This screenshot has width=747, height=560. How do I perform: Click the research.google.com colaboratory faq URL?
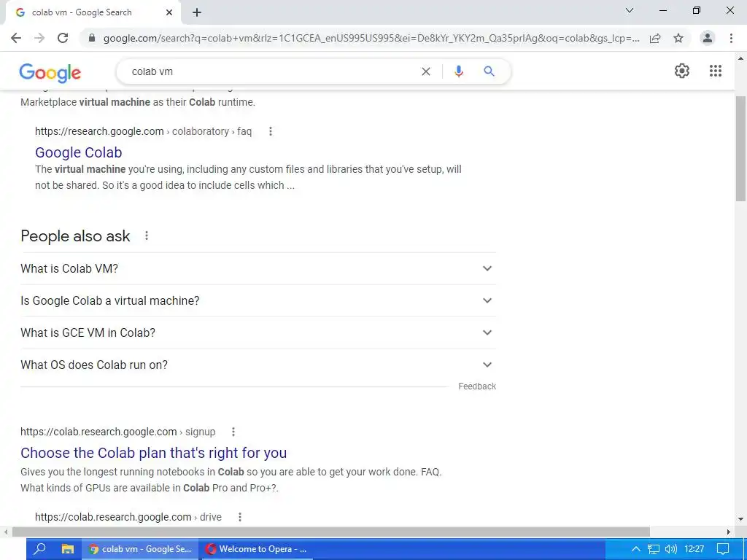144,131
